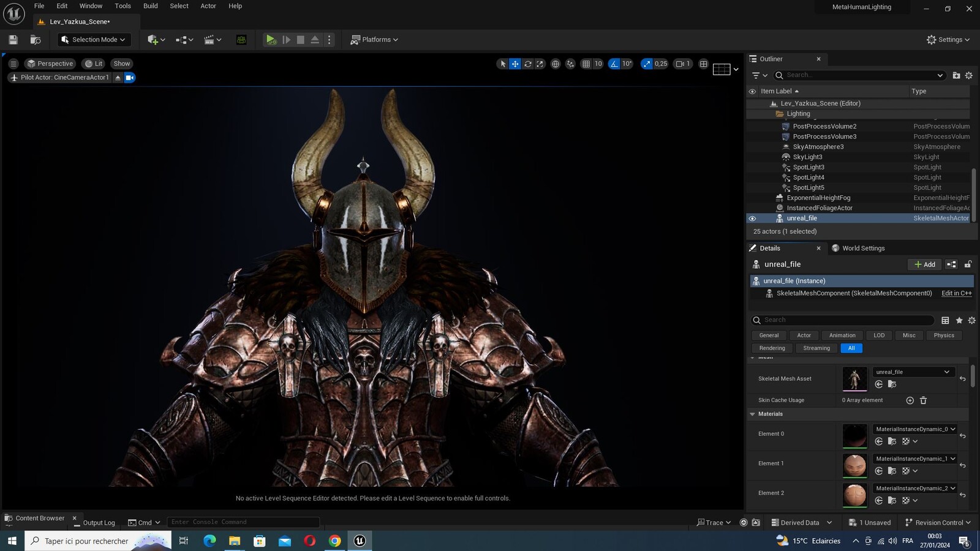Toggle visibility of the unreal_file actor
The height and width of the screenshot is (551, 980).
click(x=753, y=219)
